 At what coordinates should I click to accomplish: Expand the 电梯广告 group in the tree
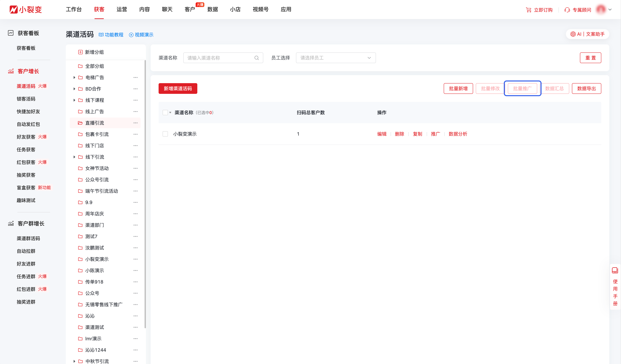(x=74, y=77)
